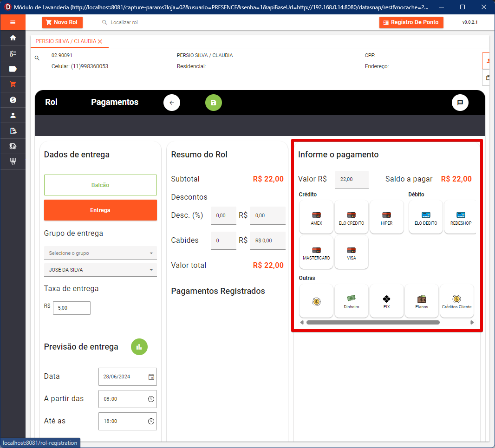This screenshot has width=495, height=448.
Task: Open the JOSÉ DA SILVA dropdown
Action: [x=100, y=270]
